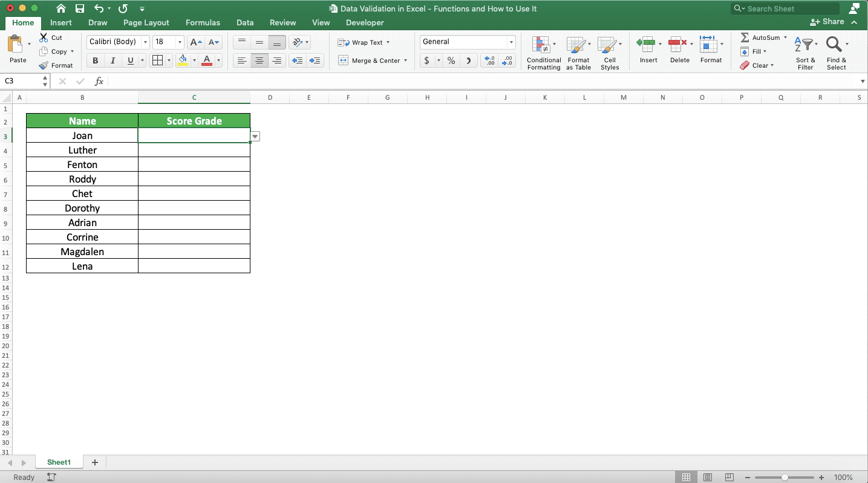868x483 pixels.
Task: Apply the red font color
Action: tap(207, 60)
